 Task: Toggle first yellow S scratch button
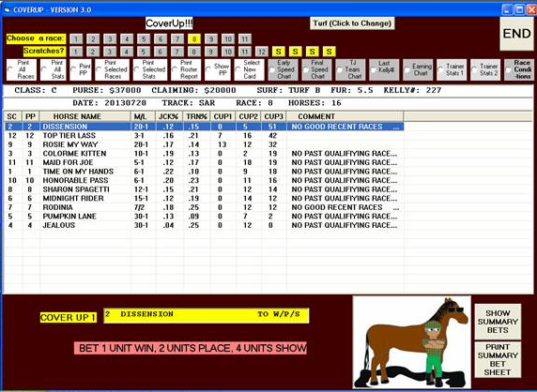tap(279, 52)
